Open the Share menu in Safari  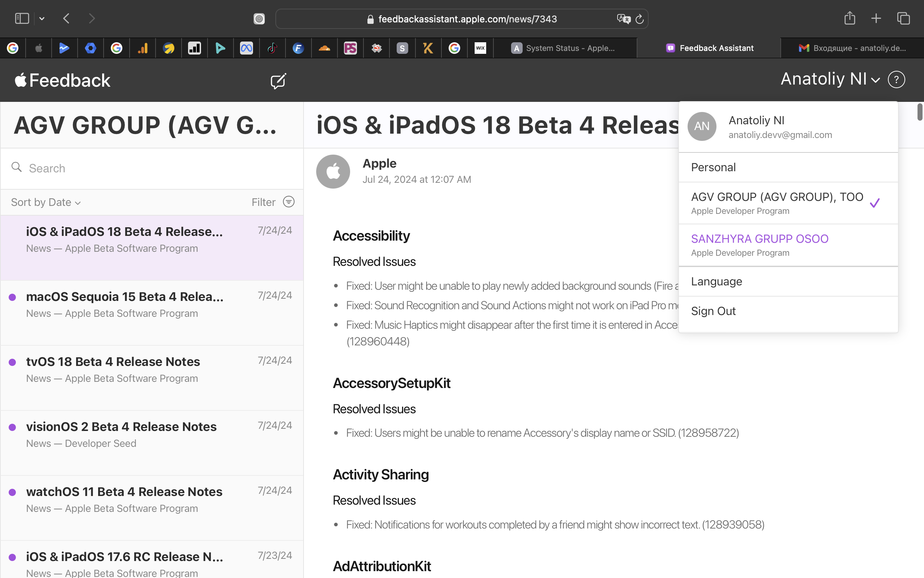click(x=850, y=18)
